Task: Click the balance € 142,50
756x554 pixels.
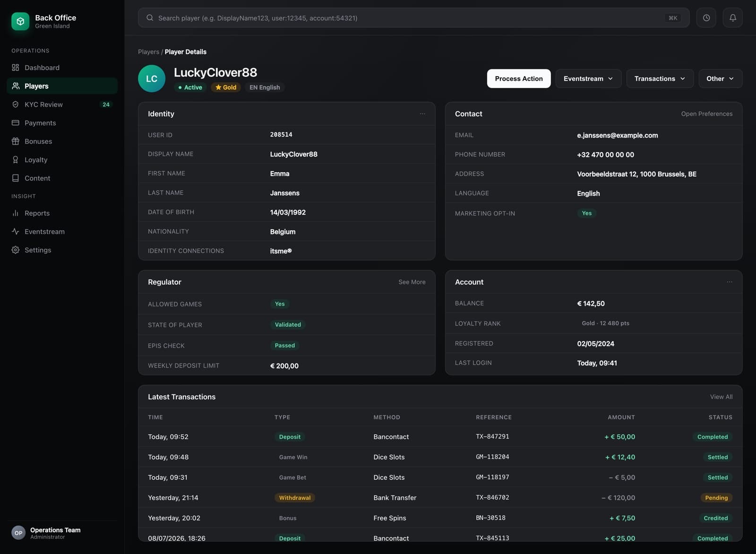Action: tap(591, 303)
